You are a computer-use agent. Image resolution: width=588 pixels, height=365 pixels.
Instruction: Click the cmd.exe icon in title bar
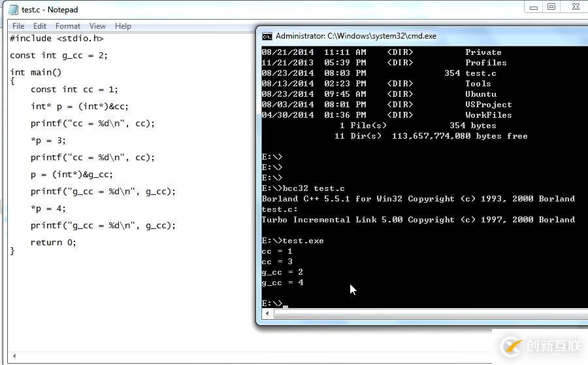pos(267,36)
